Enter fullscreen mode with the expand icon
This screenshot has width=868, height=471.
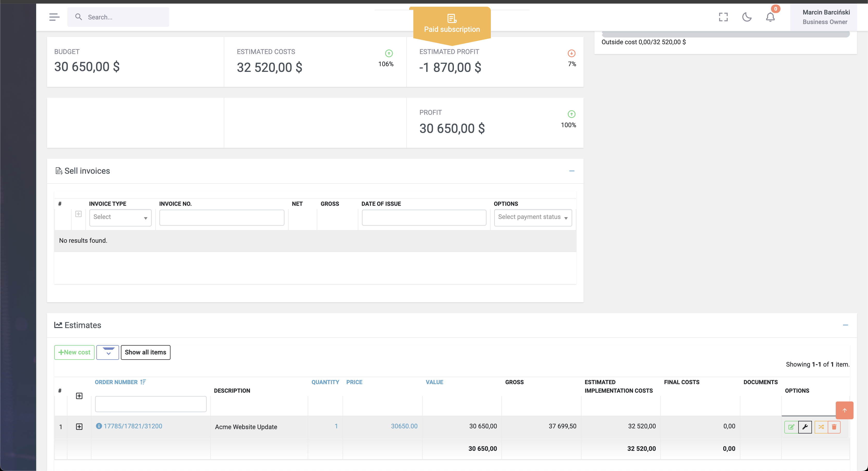(x=723, y=17)
